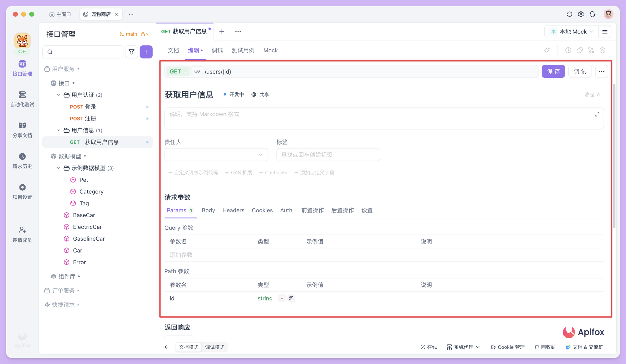The width and height of the screenshot is (626, 364).
Task: Collapse the 用户信息 folder in the tree
Action: 58,130
